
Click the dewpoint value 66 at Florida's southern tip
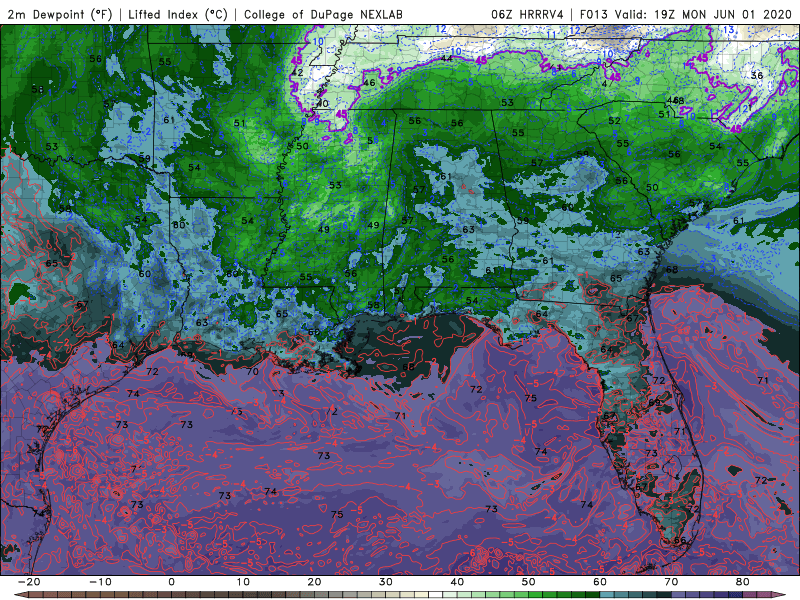[x=680, y=540]
